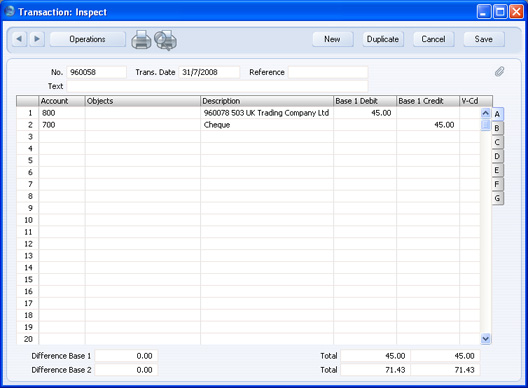Click the first Total debit value 45.00
Image resolution: width=528 pixels, height=388 pixels.
pos(375,356)
